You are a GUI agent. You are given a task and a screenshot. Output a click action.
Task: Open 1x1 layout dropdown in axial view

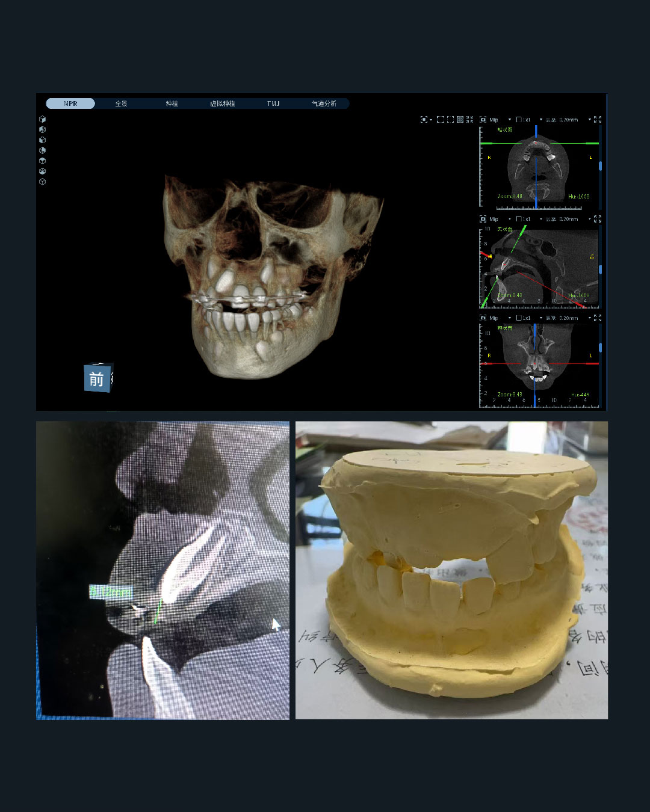pos(541,120)
